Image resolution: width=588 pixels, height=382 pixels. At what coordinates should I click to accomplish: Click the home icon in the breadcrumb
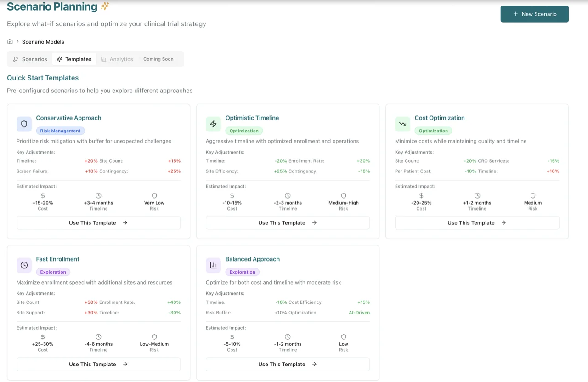point(10,41)
